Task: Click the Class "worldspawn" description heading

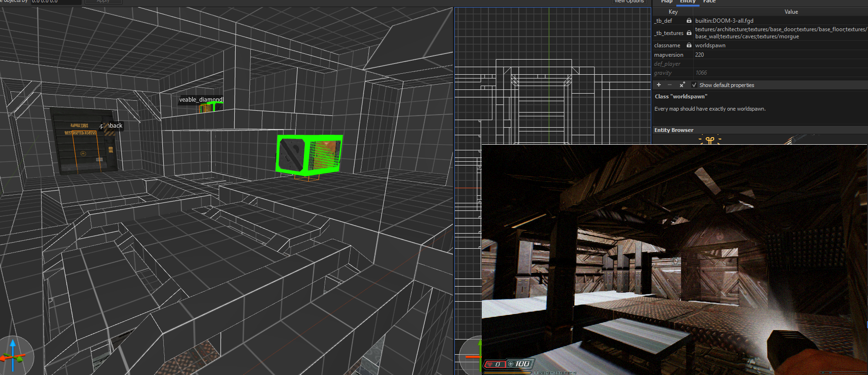Action: point(681,96)
